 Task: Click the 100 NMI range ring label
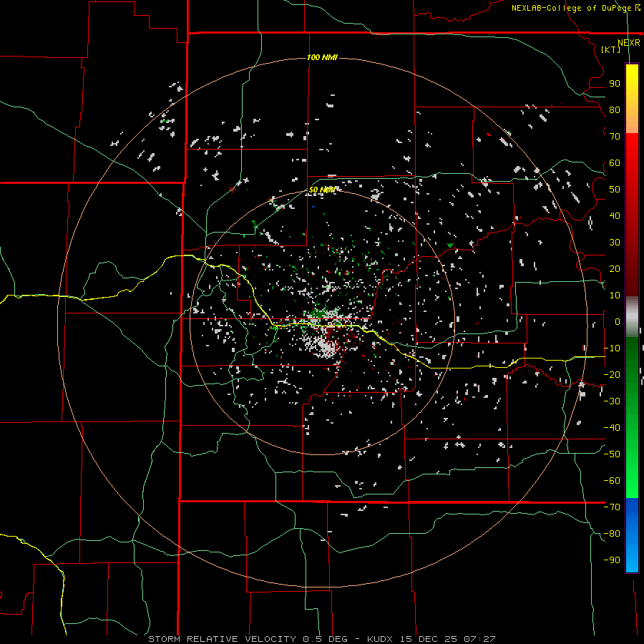[x=322, y=57]
